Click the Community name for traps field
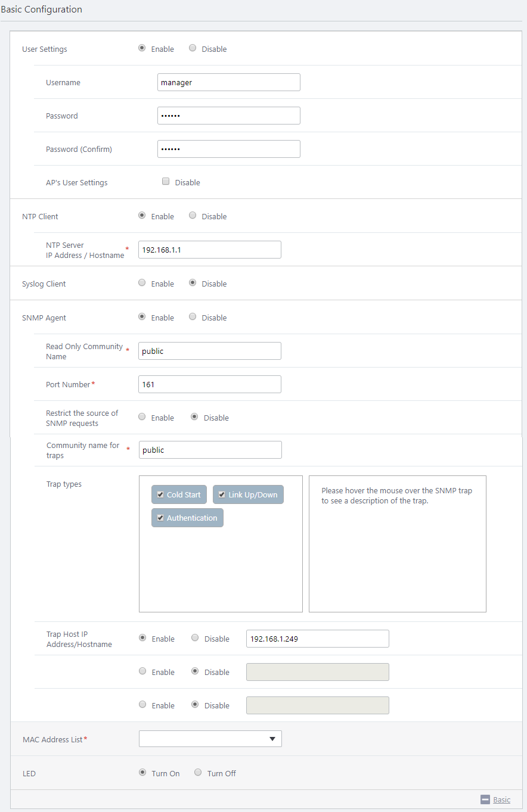 coord(210,450)
